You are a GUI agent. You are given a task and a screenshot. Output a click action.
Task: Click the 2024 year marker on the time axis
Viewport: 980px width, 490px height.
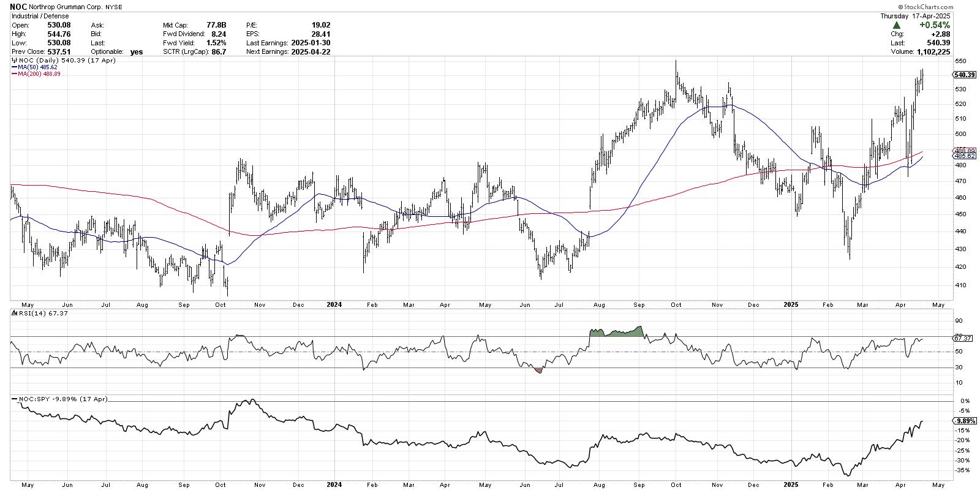334,304
